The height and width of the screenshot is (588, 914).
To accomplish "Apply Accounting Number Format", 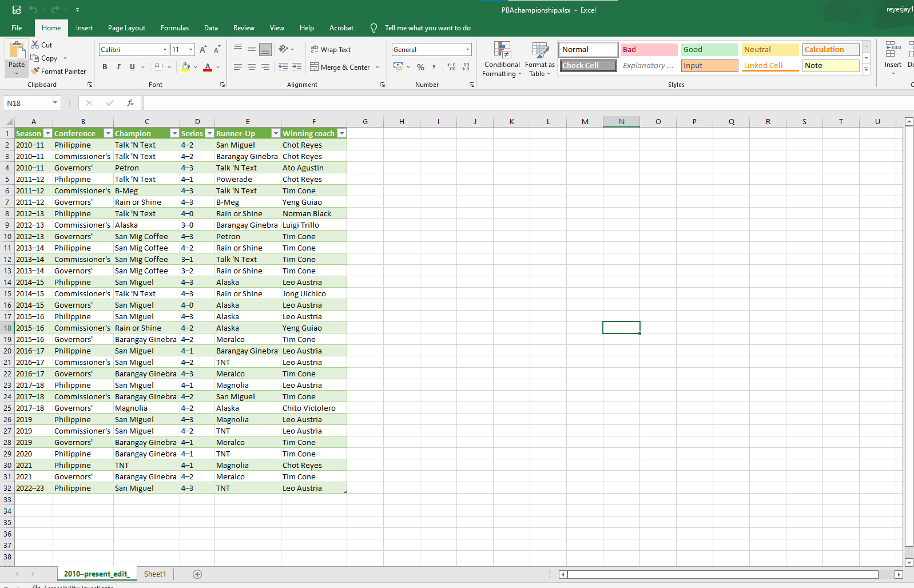I will (398, 67).
